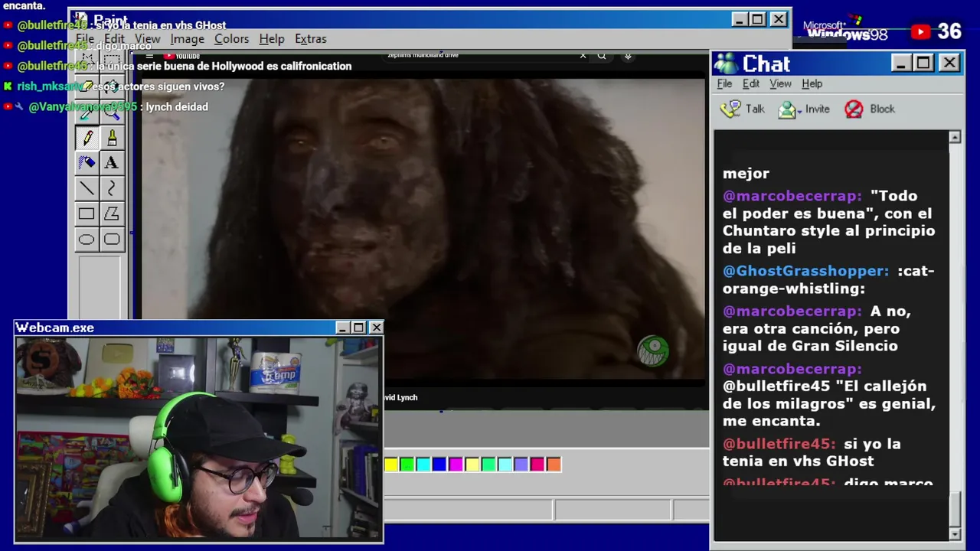Open the File menu in Chat

coord(724,84)
